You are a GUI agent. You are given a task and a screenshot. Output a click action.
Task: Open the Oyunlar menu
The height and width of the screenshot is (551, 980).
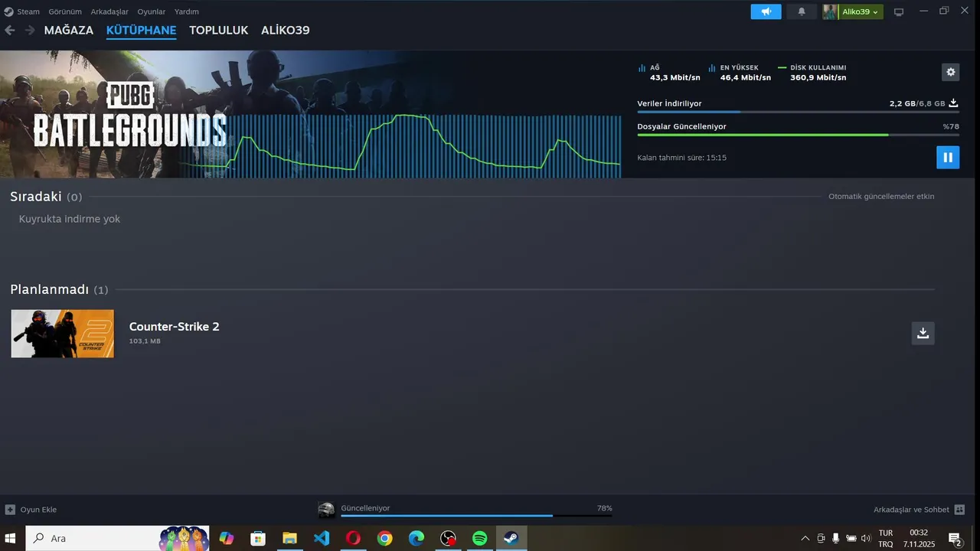(x=152, y=11)
